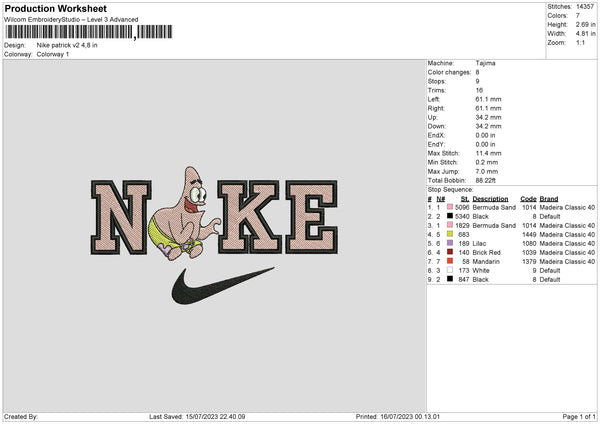Click the height value '2.69 in'

pyautogui.click(x=585, y=24)
